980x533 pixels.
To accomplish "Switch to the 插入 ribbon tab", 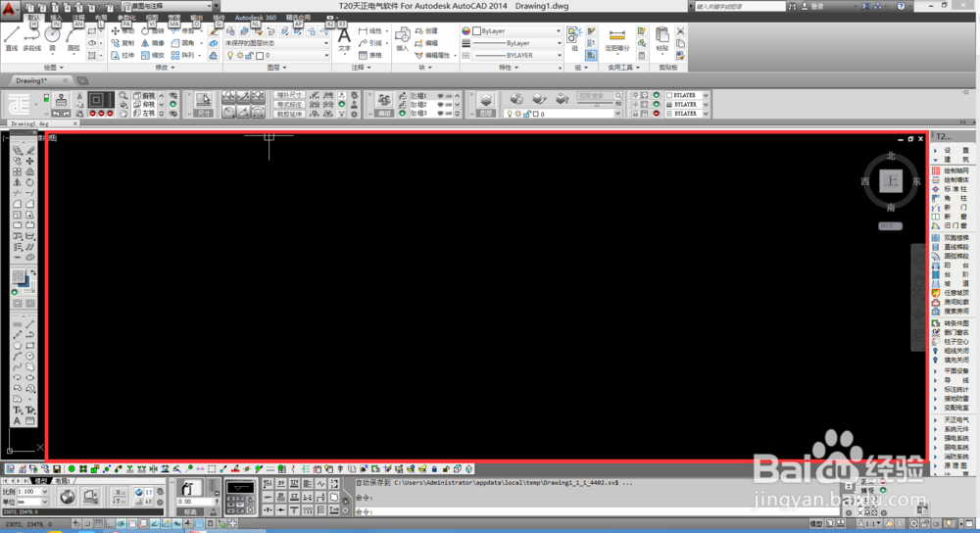I will [x=56, y=18].
